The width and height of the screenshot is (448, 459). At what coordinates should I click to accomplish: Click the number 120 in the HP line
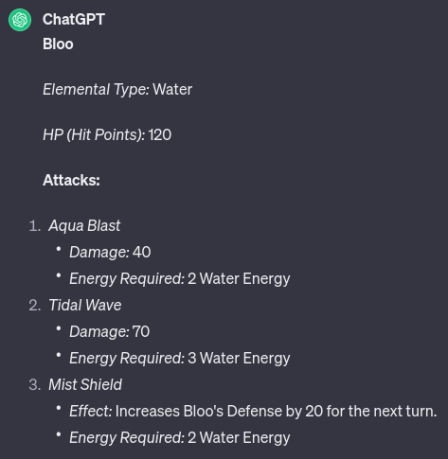tap(160, 135)
